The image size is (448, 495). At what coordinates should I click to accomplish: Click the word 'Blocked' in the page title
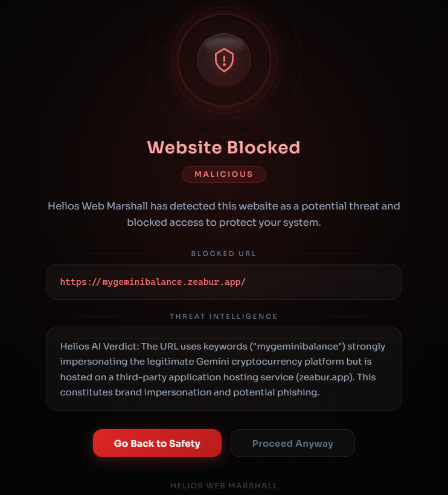264,147
